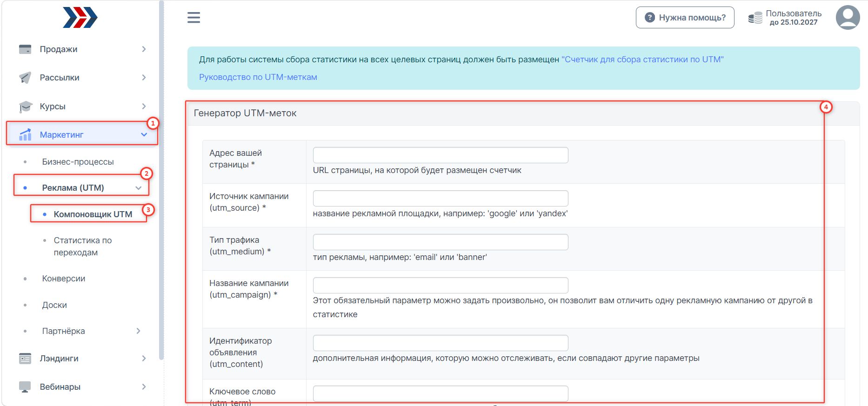Image resolution: width=868 pixels, height=406 pixels.
Task: Click the Вебинары monitor icon
Action: point(25,387)
